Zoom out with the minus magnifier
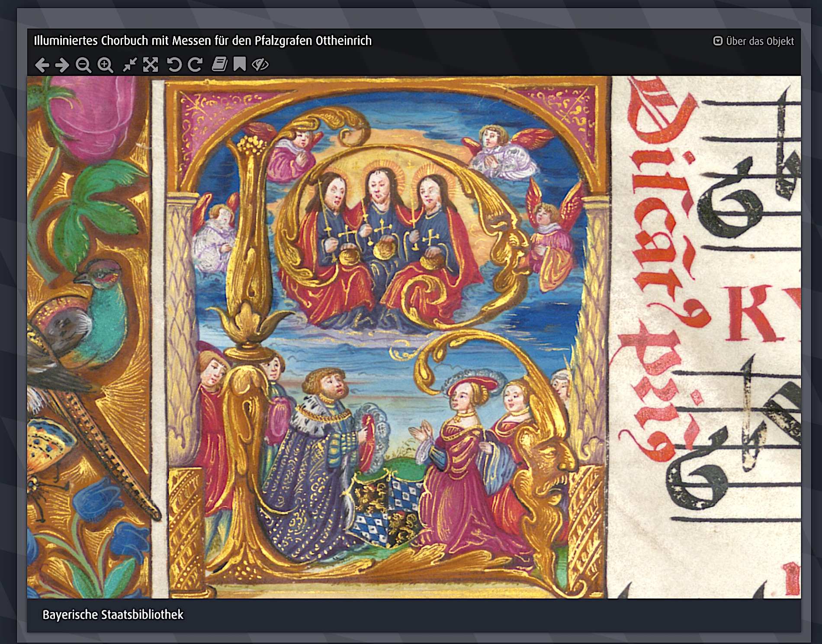 click(x=83, y=65)
